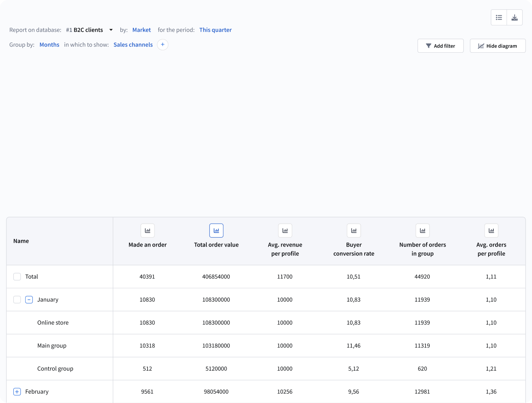532x403 pixels.
Task: Click the Add filter button
Action: coord(441,46)
